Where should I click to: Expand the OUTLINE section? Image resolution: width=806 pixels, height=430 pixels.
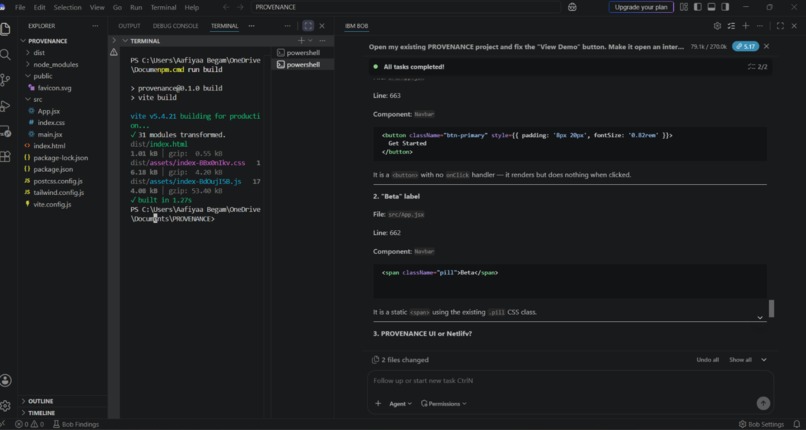point(40,401)
